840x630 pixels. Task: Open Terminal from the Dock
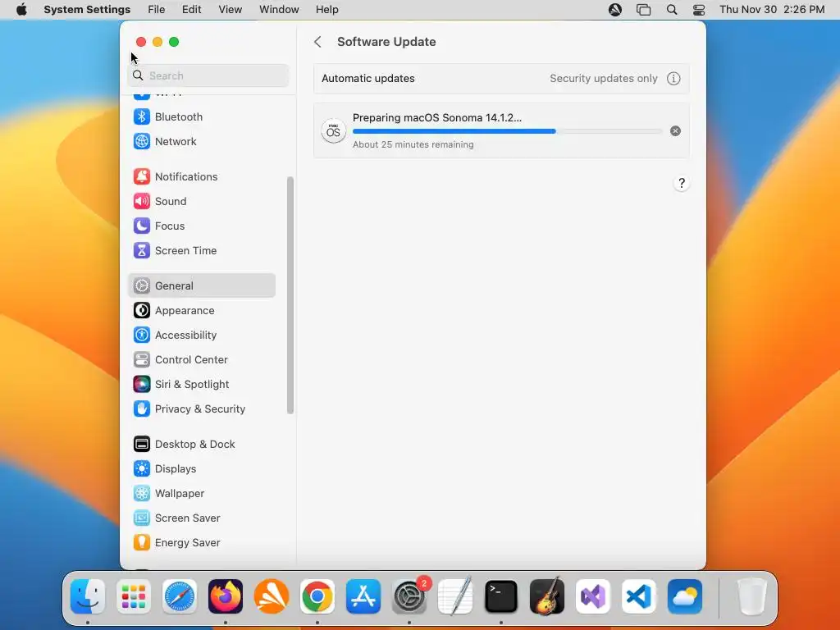[501, 596]
